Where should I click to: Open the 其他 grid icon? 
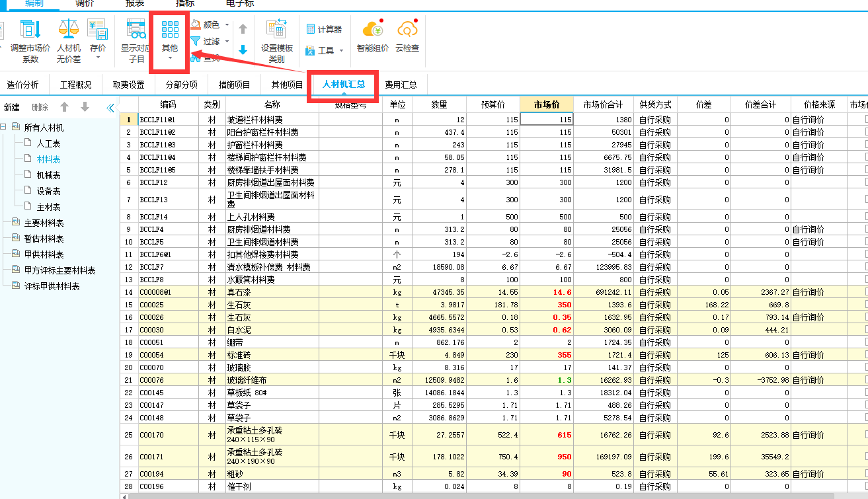(170, 30)
